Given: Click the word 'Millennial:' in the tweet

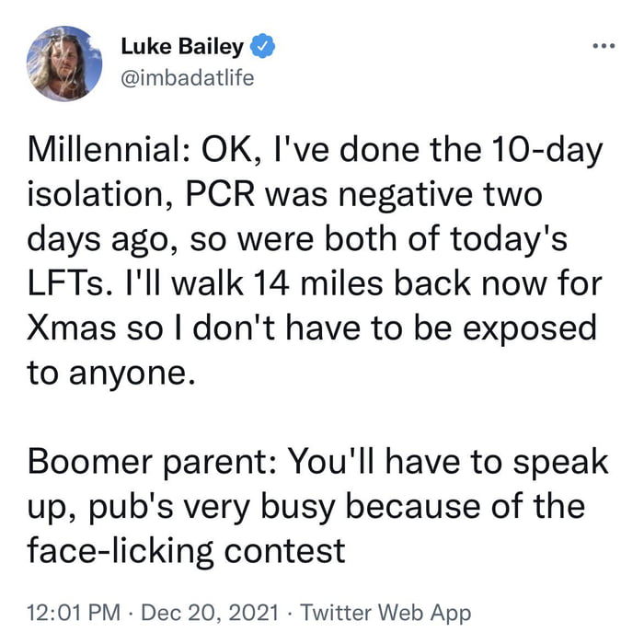Looking at the screenshot, I should coord(109,149).
